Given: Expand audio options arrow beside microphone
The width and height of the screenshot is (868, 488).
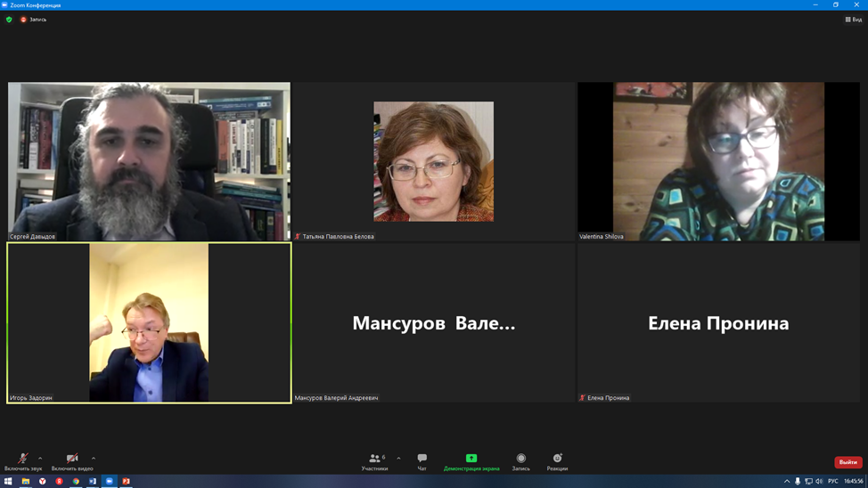Looking at the screenshot, I should pos(40,459).
